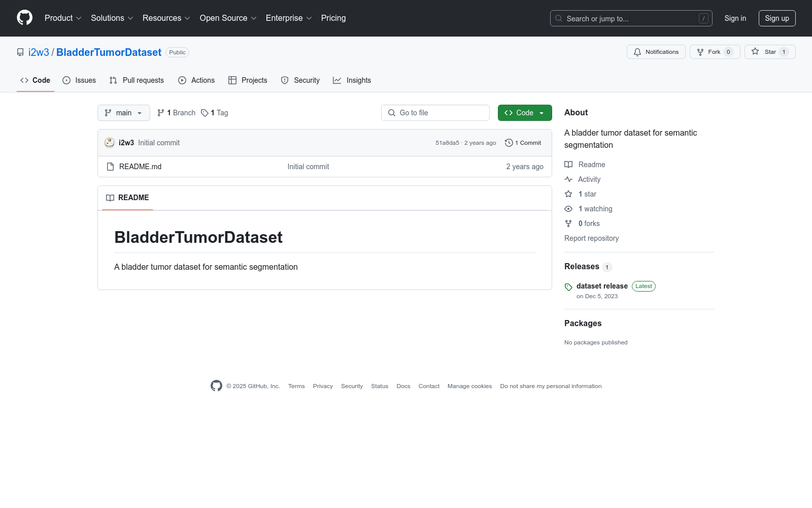Open the green Code dropdown button

click(x=524, y=113)
